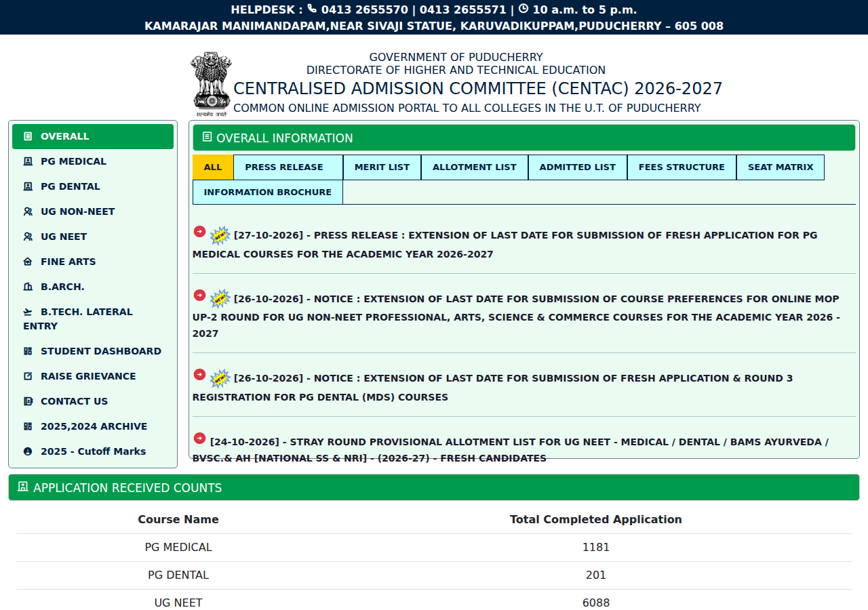Select the ALL tab

(x=213, y=167)
